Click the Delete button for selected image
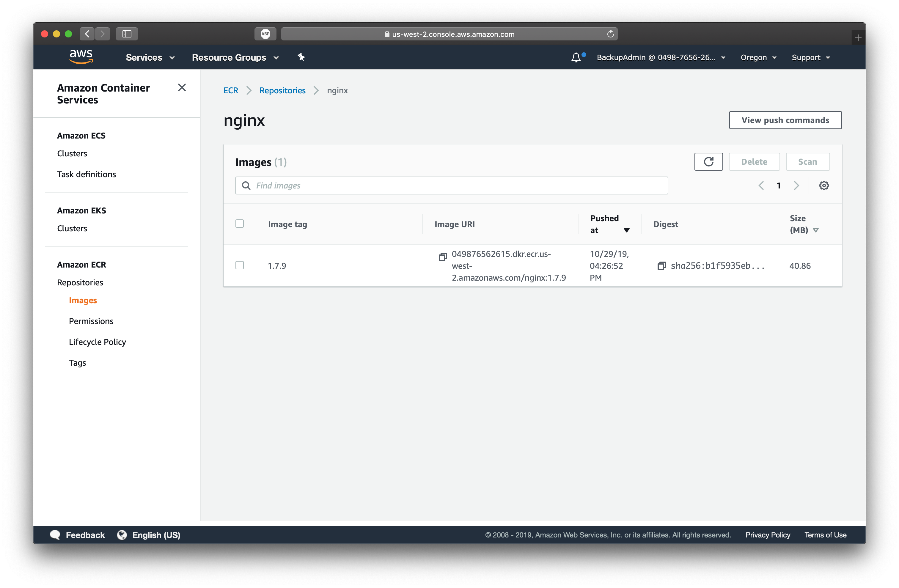The width and height of the screenshot is (899, 588). pyautogui.click(x=753, y=161)
